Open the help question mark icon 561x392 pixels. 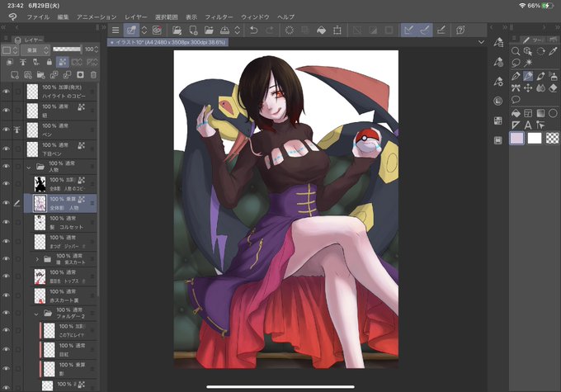pyautogui.click(x=460, y=30)
